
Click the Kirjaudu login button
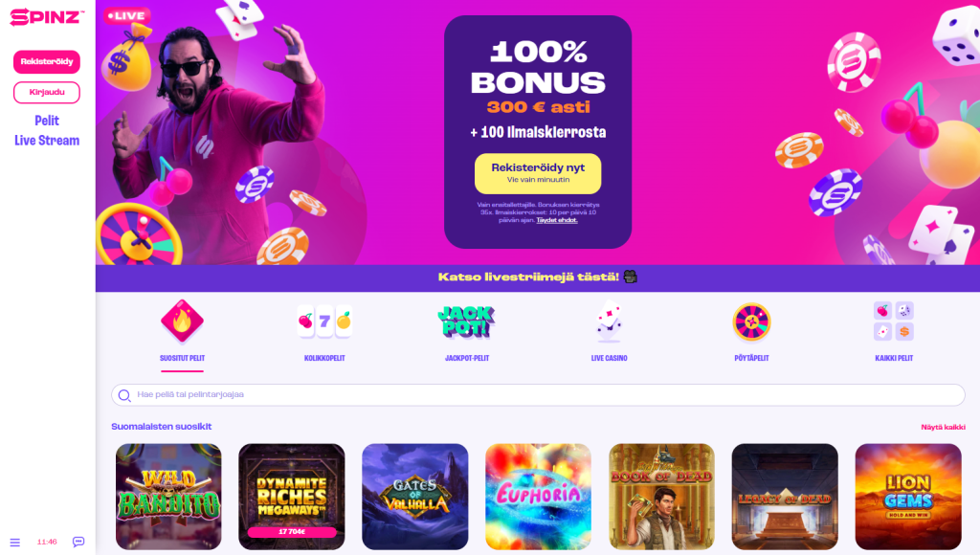point(47,93)
